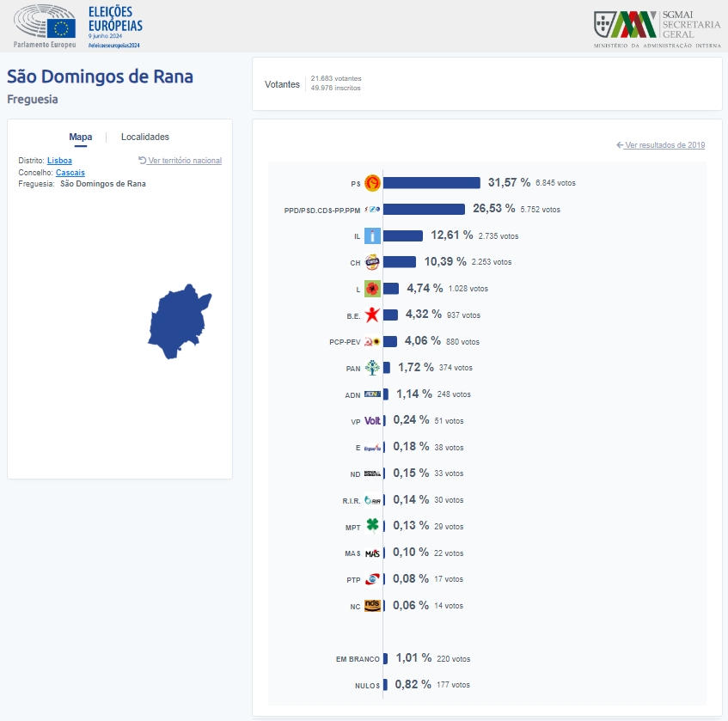Click the MAS party logo
Screen dimensions: 728x721
(372, 553)
